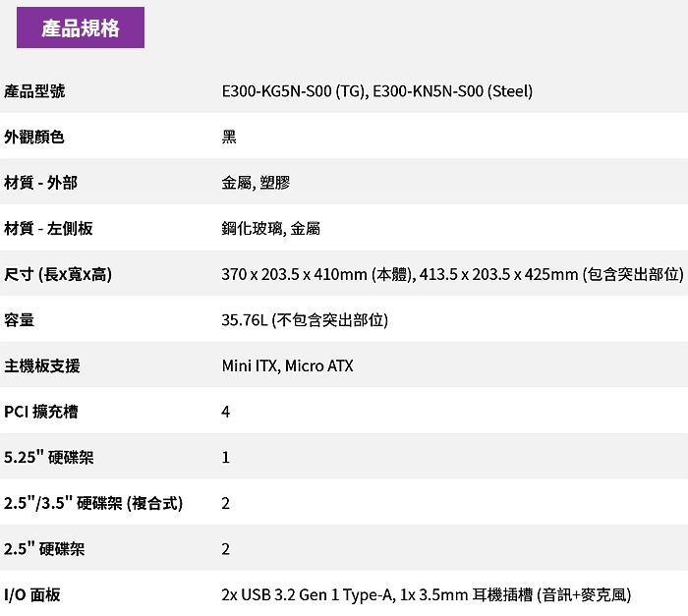Image resolution: width=688 pixels, height=616 pixels.
Task: Click the 金屬, 塑膠 material value
Action: 256,183
